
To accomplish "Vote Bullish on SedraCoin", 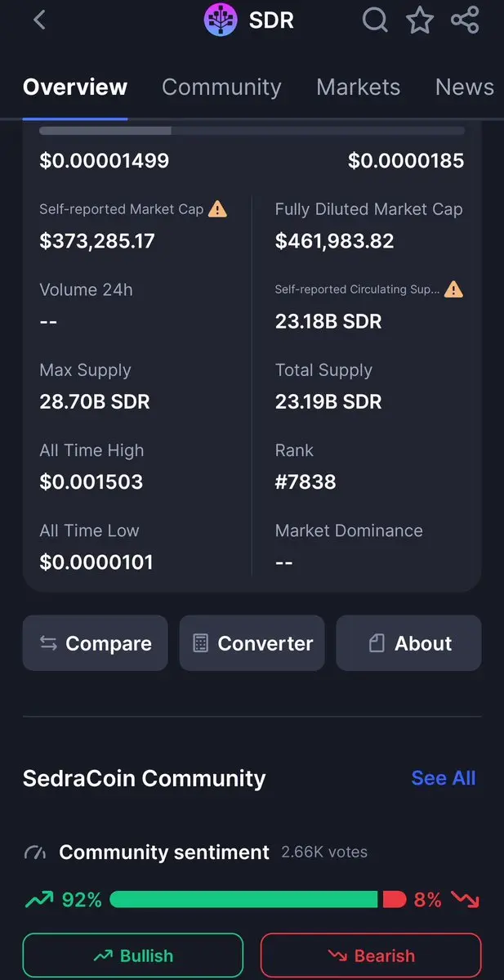I will (133, 955).
